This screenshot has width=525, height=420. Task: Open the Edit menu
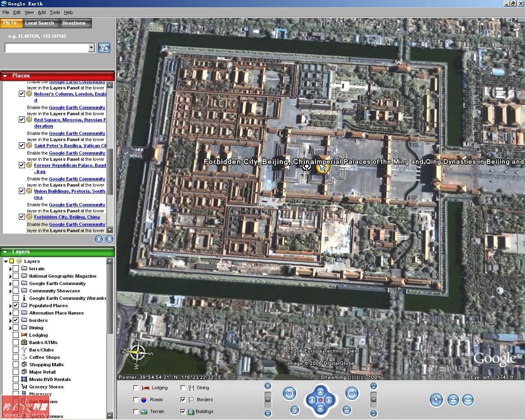(17, 12)
